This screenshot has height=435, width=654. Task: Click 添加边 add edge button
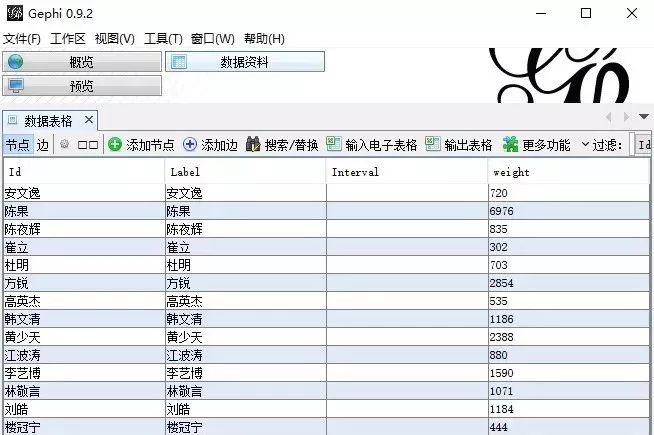210,145
